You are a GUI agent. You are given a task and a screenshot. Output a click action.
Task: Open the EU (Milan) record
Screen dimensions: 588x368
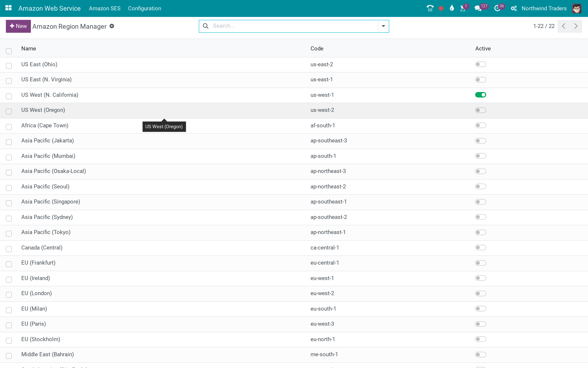tap(34, 309)
